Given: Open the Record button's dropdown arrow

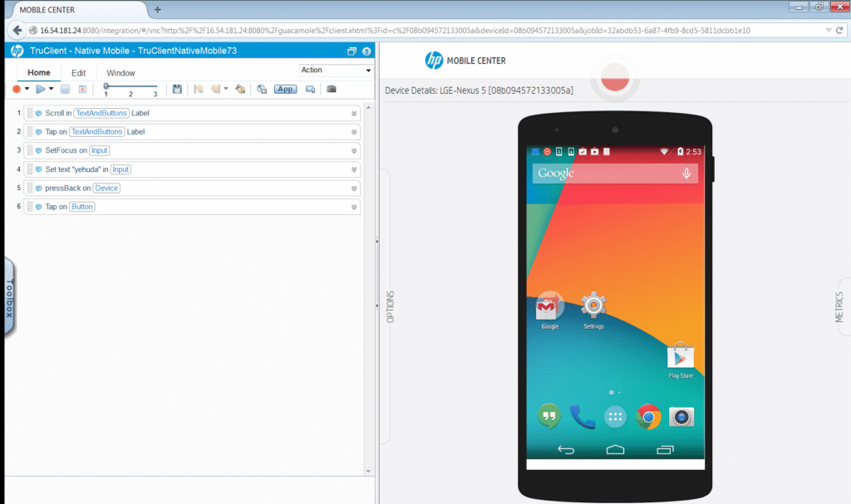Looking at the screenshot, I should (27, 89).
